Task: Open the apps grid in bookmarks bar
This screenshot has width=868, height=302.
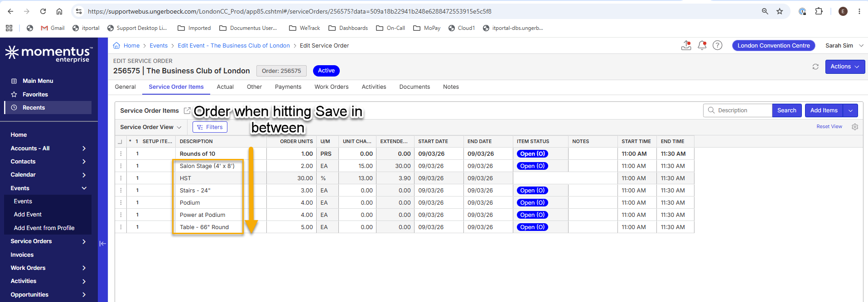Action: click(9, 28)
